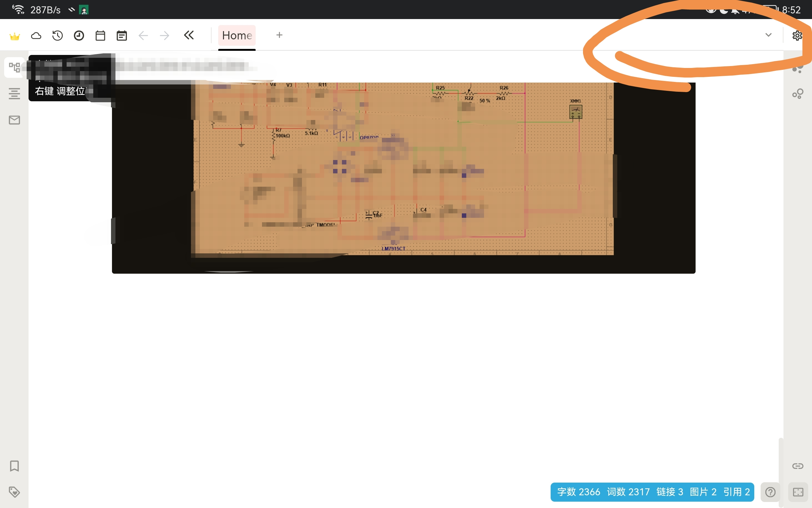The width and height of the screenshot is (812, 508).
Task: Collapse sidebar with double chevron icon
Action: tap(189, 35)
